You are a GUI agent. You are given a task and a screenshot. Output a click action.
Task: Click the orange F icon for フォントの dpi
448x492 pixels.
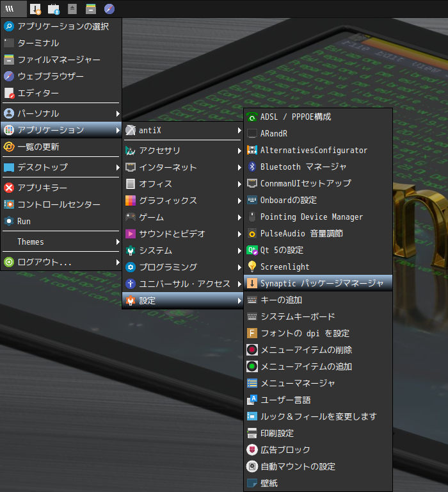(x=252, y=333)
